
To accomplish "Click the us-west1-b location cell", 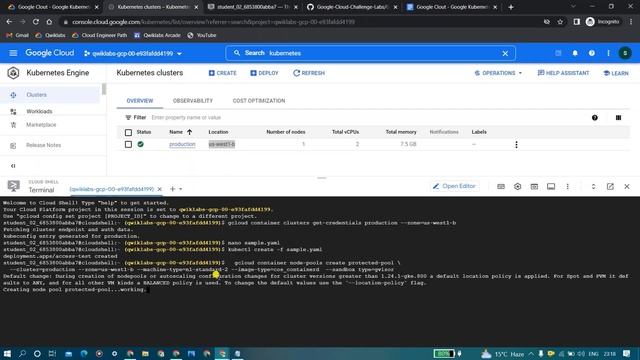I will [x=222, y=144].
